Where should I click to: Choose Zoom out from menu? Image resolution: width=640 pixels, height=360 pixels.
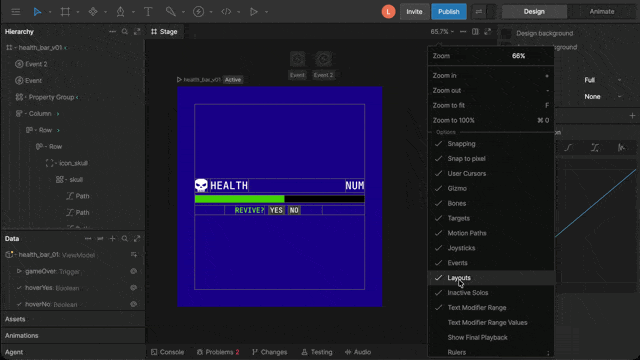[x=491, y=91]
